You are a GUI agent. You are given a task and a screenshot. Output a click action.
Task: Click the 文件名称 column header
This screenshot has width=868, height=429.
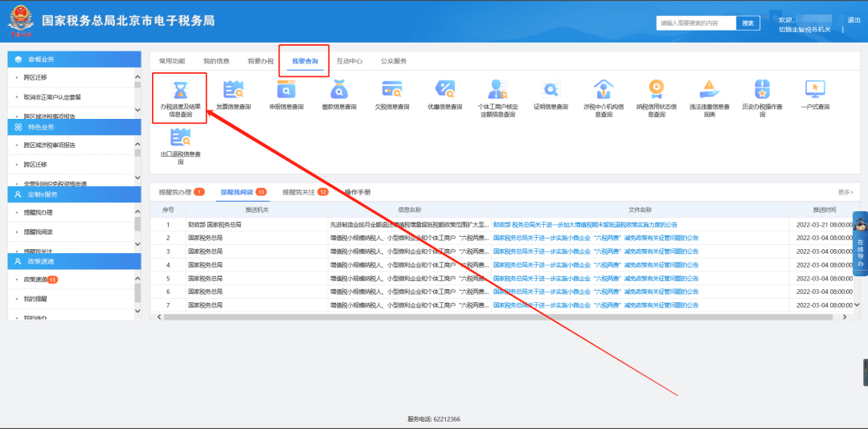pos(640,210)
